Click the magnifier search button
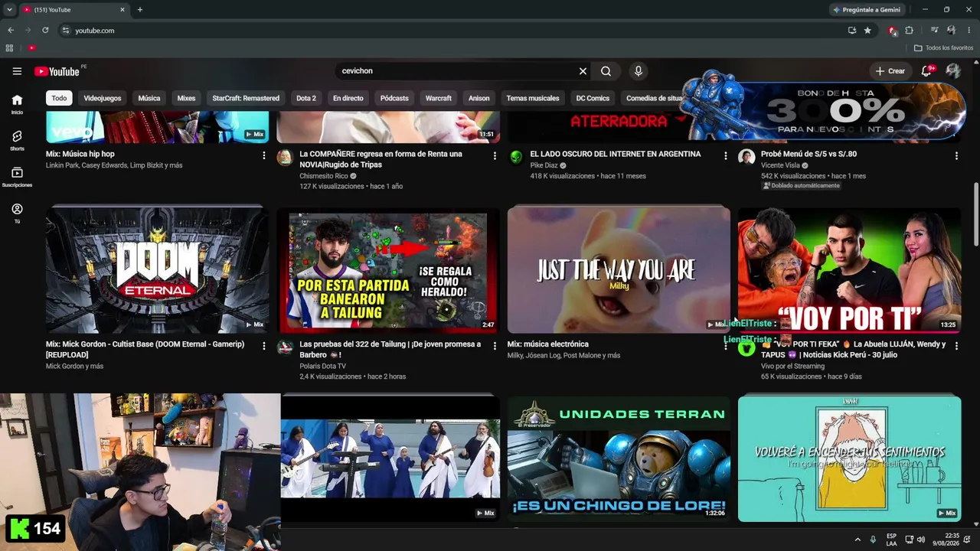Viewport: 980px width, 551px height. 606,71
